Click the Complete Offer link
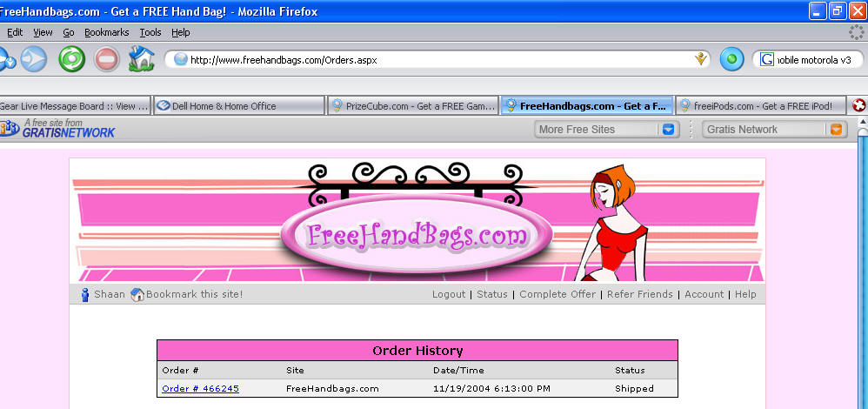Screen dimensions: 868x409 (558, 294)
